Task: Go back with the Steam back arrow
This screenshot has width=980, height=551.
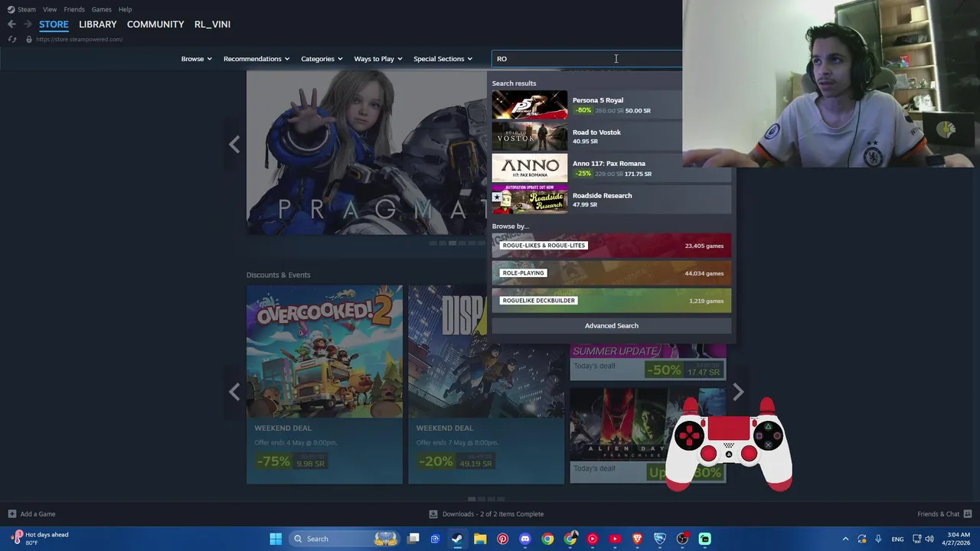Action: [x=11, y=24]
